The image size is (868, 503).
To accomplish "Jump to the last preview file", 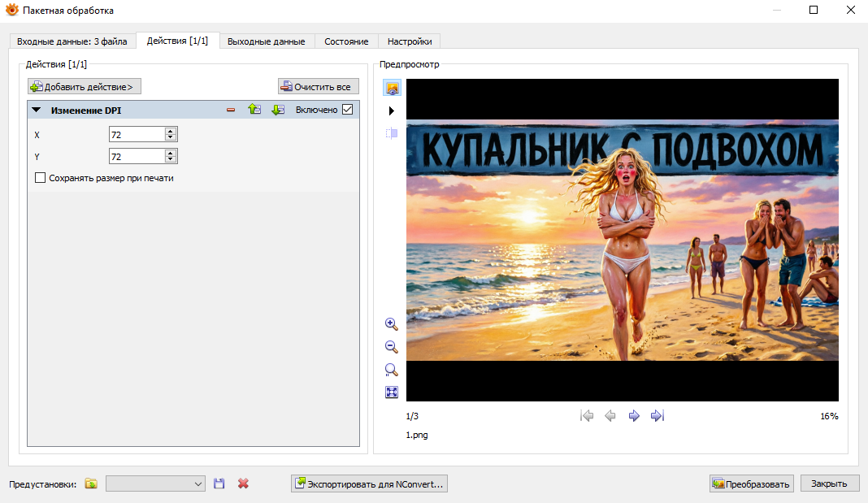I will (657, 415).
